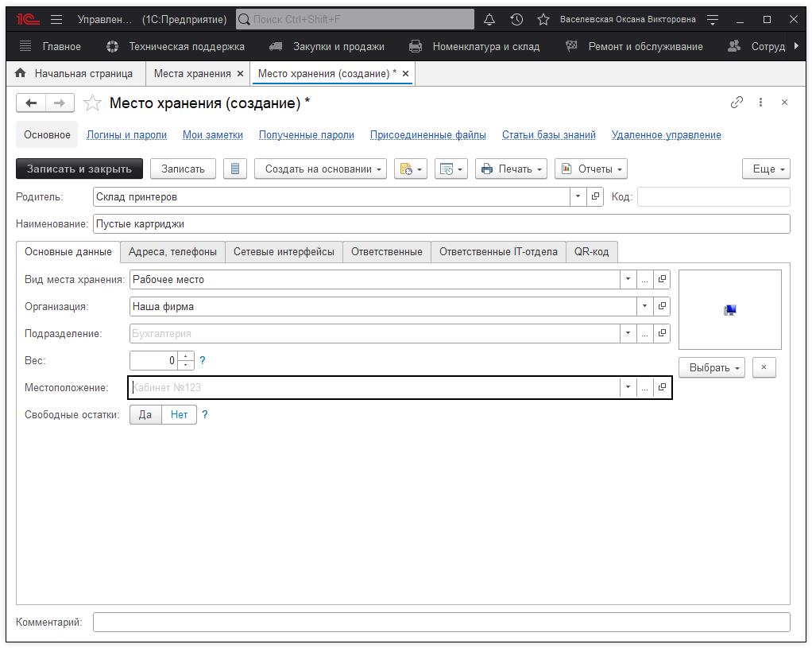Open the main menu hamburger icon
The height and width of the screenshot is (648, 812).
tap(56, 19)
